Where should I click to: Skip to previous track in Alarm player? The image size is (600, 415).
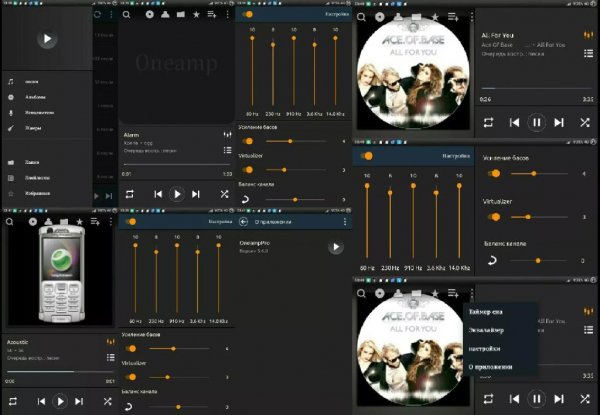158,194
